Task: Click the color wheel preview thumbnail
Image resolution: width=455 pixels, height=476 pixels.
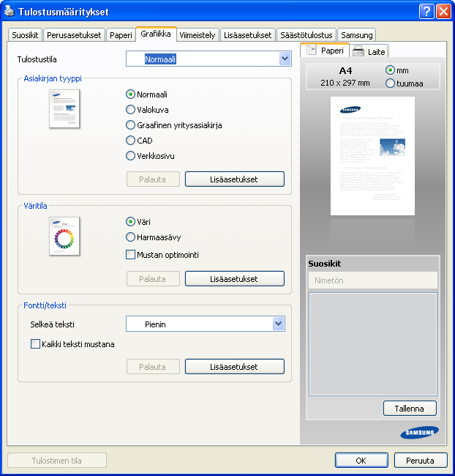Action: coord(64,237)
